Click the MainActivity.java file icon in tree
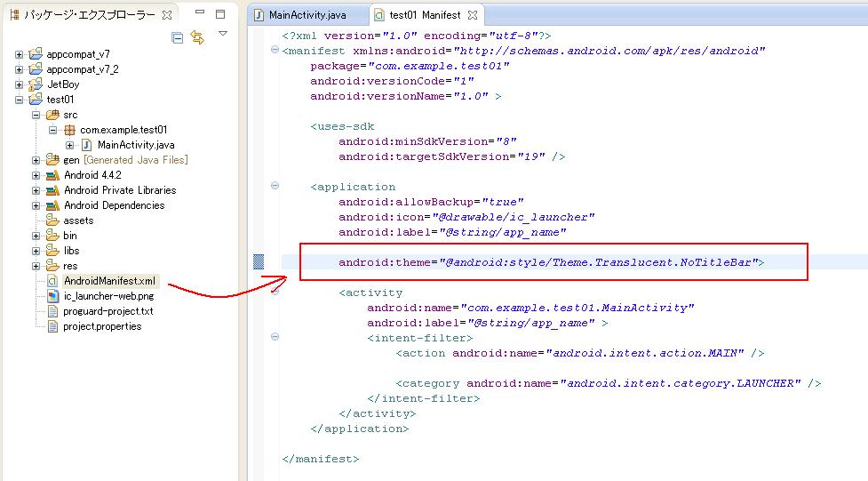 click(86, 145)
